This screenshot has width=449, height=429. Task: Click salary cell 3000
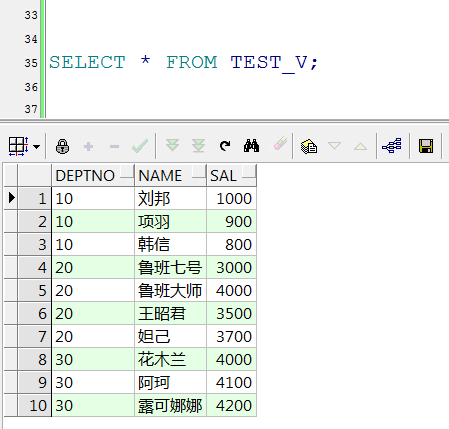[231, 267]
